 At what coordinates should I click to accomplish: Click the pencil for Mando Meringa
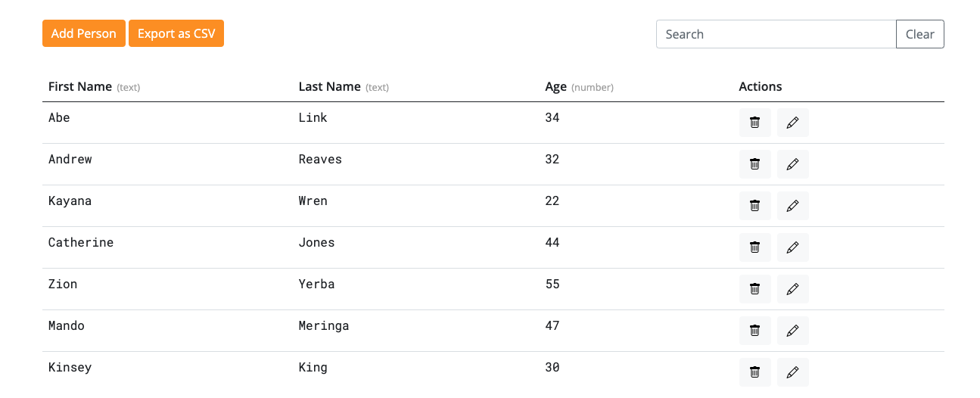tap(792, 331)
